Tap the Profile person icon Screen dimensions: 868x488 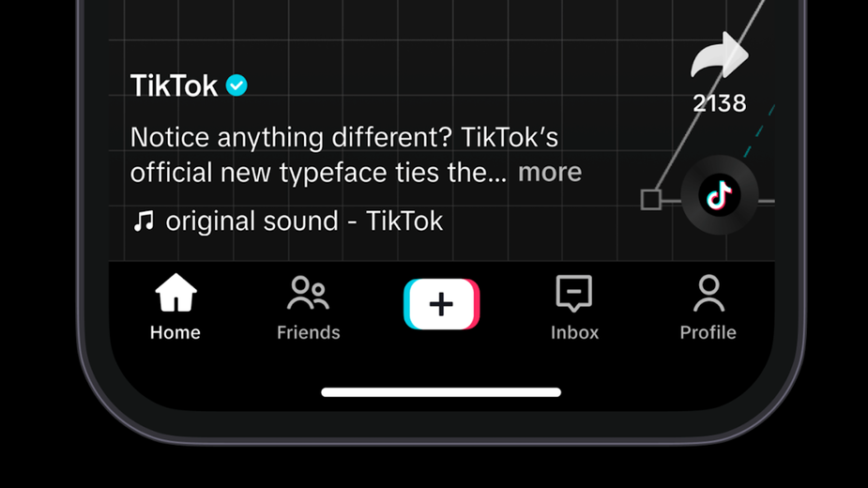(708, 294)
